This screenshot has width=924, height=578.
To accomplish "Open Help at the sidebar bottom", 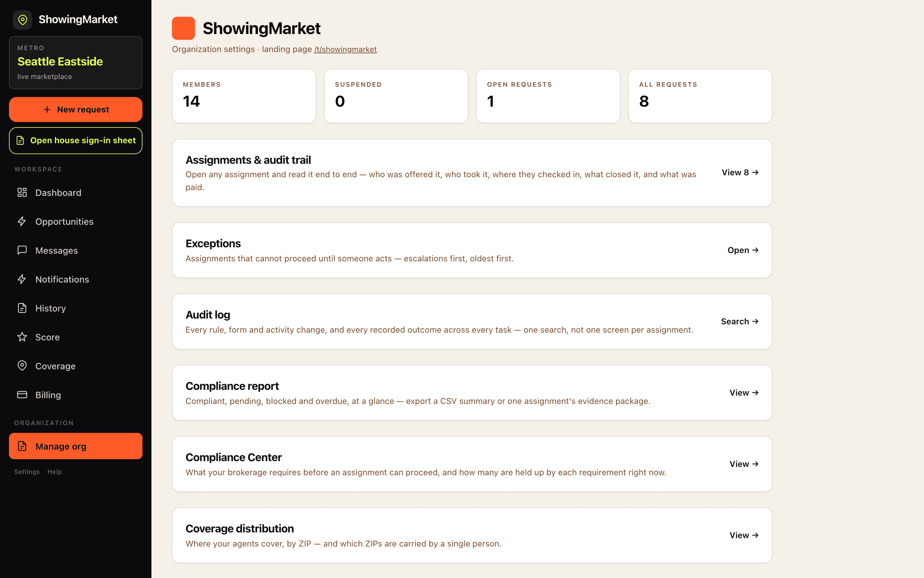I will pyautogui.click(x=54, y=472).
